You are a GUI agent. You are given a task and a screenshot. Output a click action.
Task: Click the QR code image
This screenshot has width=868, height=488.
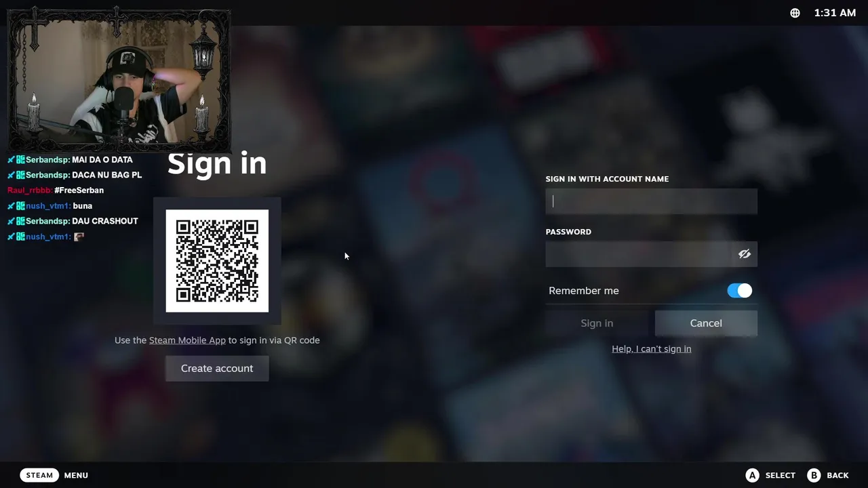point(217,261)
